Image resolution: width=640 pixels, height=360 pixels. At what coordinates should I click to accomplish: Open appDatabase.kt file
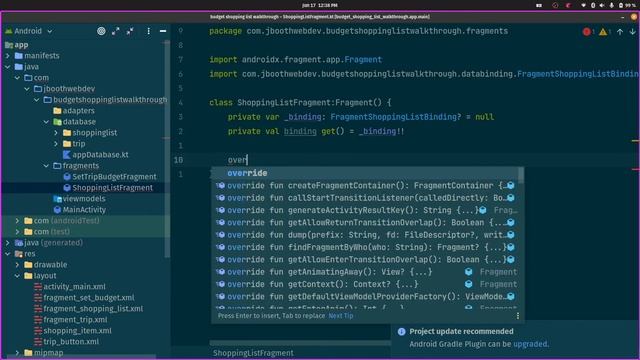96,155
